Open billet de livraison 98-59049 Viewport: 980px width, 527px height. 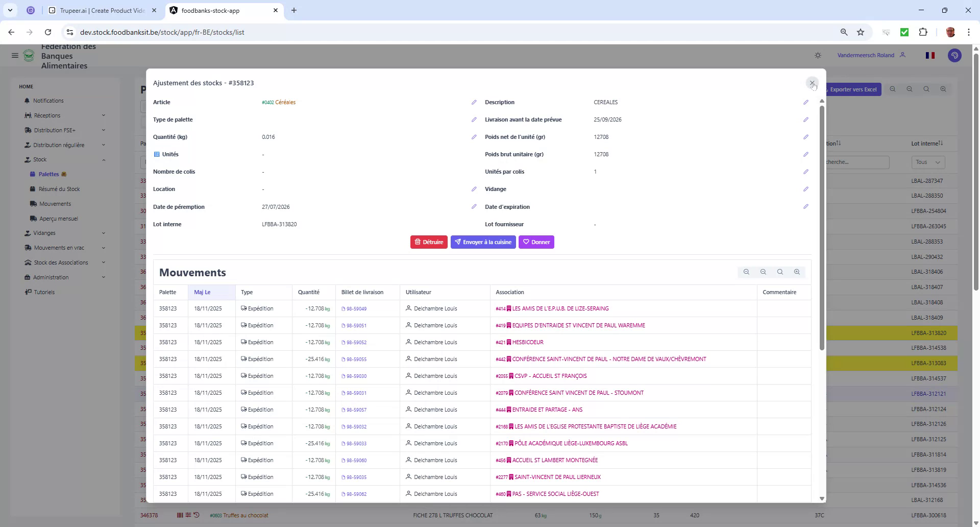pyautogui.click(x=354, y=308)
